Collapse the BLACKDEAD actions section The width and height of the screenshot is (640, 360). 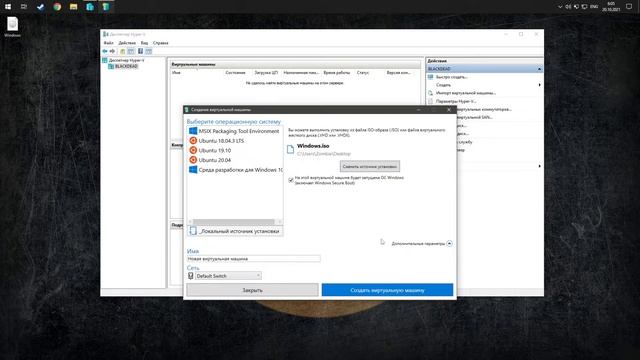pyautogui.click(x=539, y=69)
